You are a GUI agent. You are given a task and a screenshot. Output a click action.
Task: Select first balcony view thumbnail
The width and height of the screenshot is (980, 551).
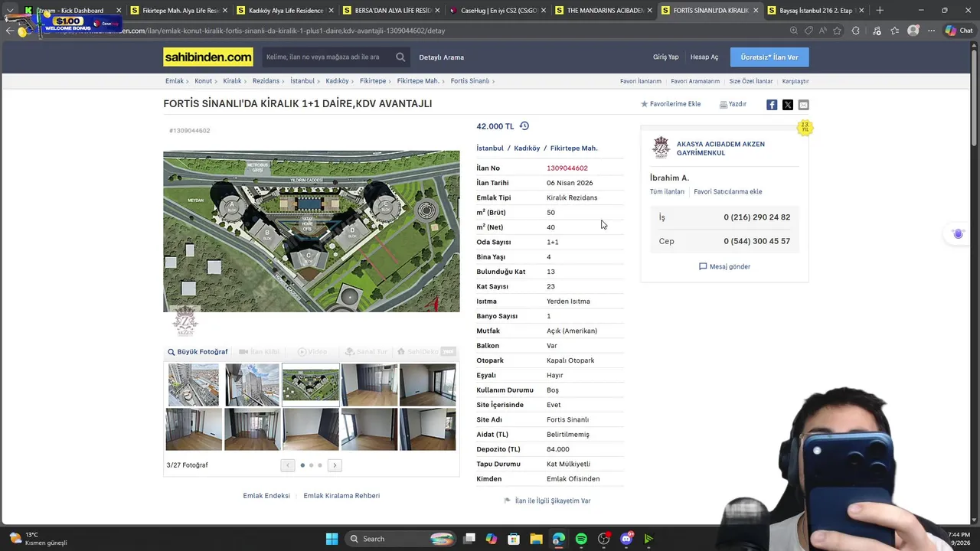click(x=194, y=384)
